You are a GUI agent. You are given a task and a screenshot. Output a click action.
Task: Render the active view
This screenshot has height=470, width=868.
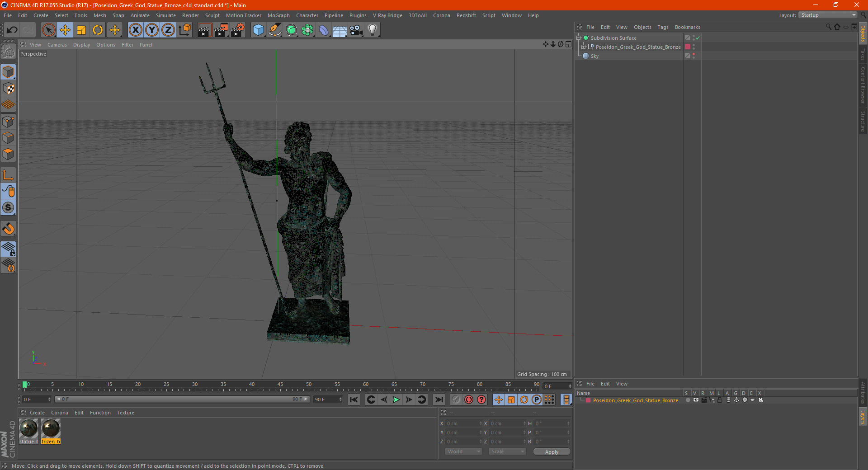(204, 30)
